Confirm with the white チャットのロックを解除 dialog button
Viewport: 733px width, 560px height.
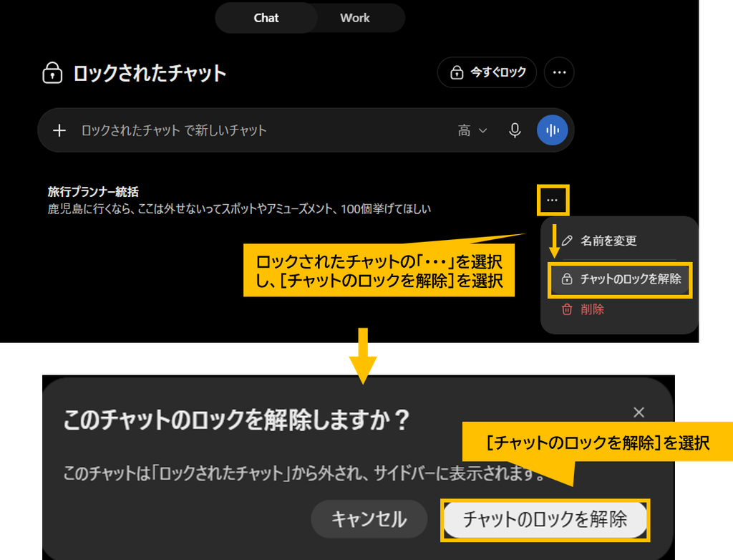(545, 520)
